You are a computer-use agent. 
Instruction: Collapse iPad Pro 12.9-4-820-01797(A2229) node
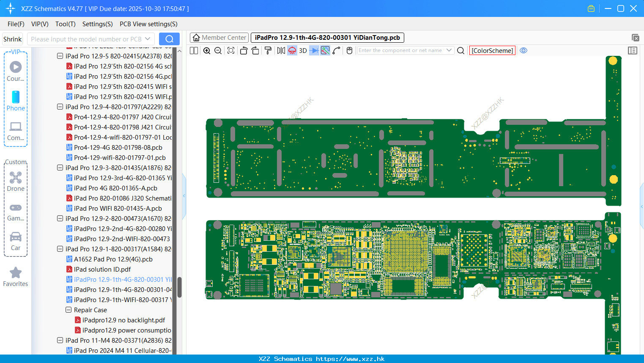(x=60, y=107)
